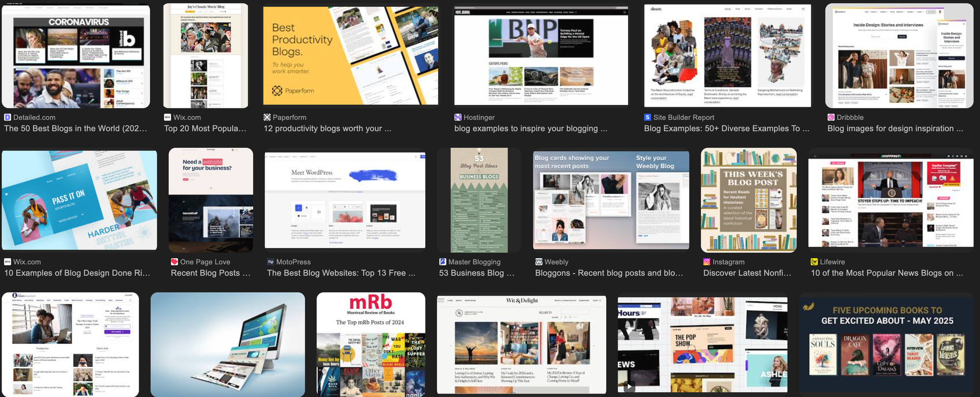Click the Weebly favicon
The height and width of the screenshot is (397, 980).
[539, 262]
